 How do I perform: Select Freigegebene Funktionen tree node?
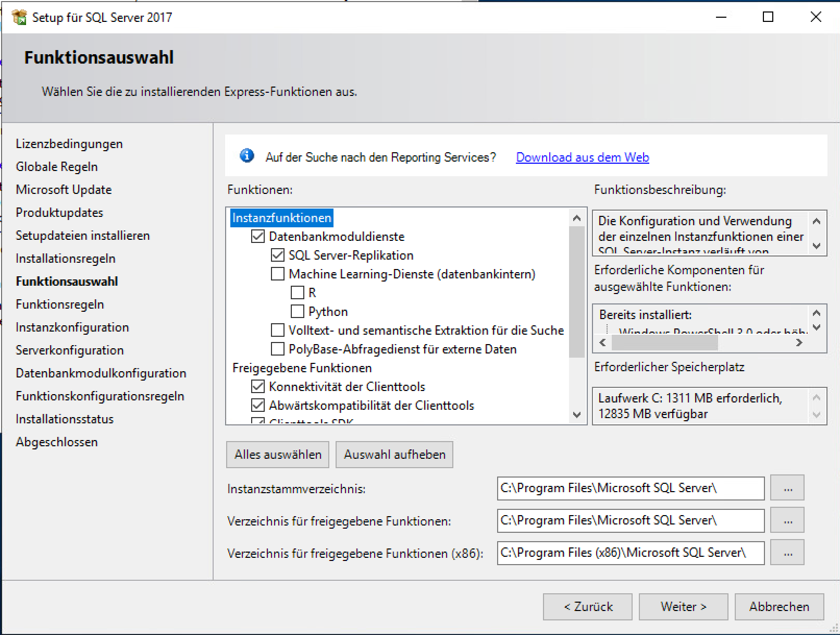(x=302, y=368)
